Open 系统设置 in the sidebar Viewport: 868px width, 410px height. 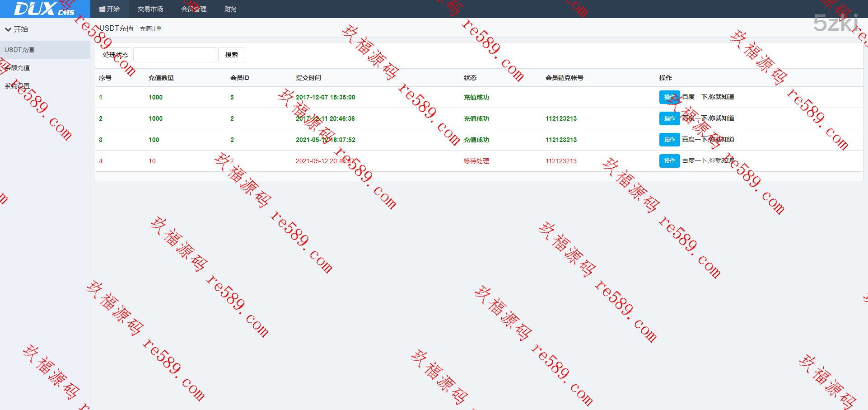17,86
